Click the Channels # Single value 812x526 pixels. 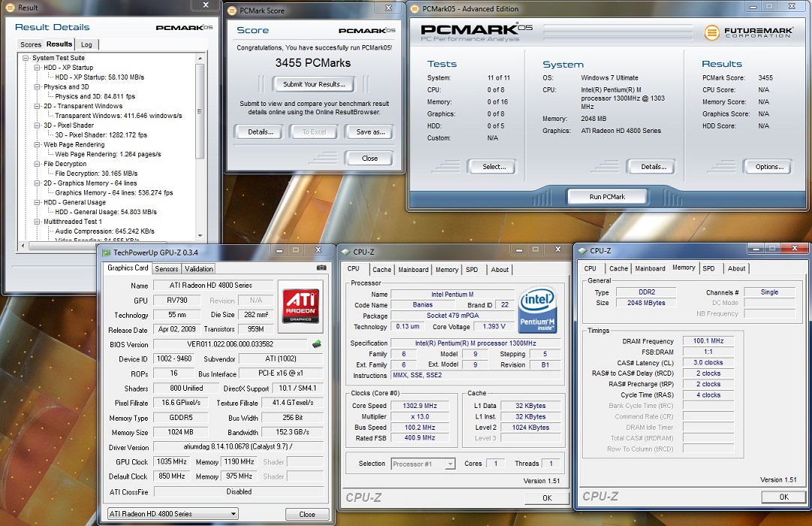click(x=769, y=292)
